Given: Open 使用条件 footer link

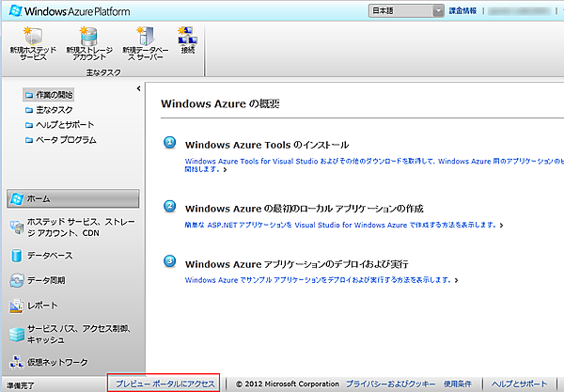Looking at the screenshot, I should [457, 384].
